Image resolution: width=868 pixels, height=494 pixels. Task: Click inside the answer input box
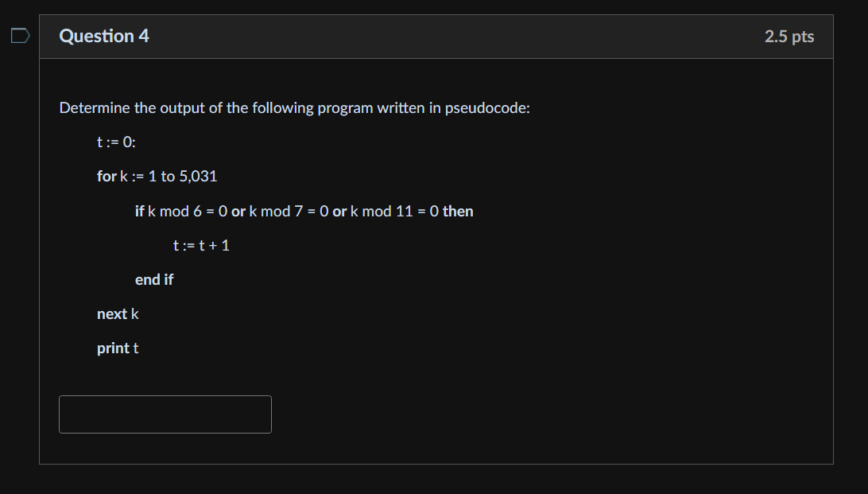(165, 414)
